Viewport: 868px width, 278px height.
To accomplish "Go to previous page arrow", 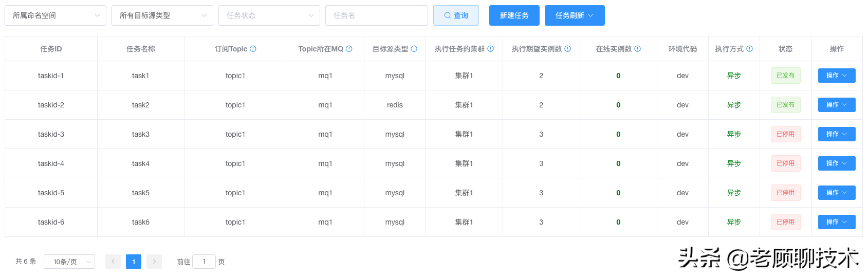I will (x=113, y=262).
